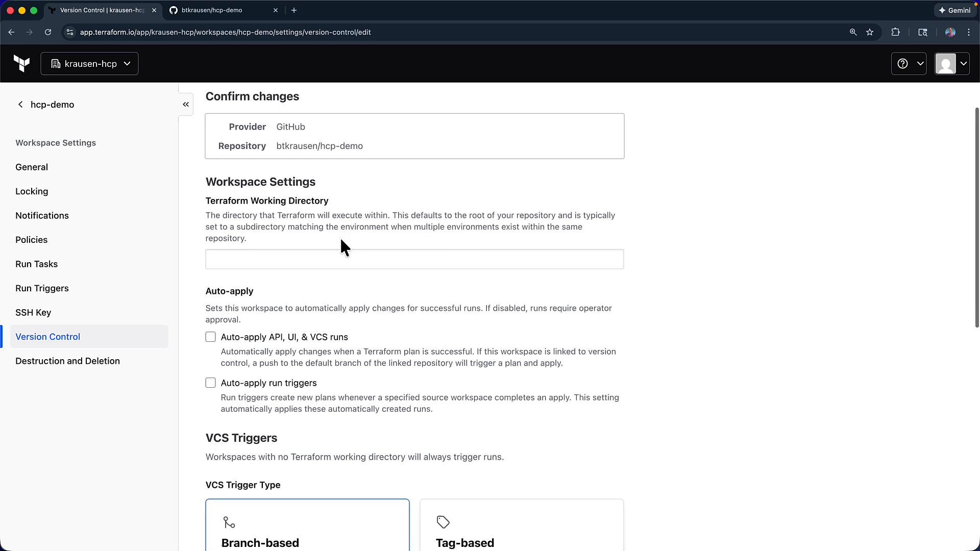980x551 pixels.
Task: Select Version Control in the sidebar
Action: pyautogui.click(x=89, y=337)
